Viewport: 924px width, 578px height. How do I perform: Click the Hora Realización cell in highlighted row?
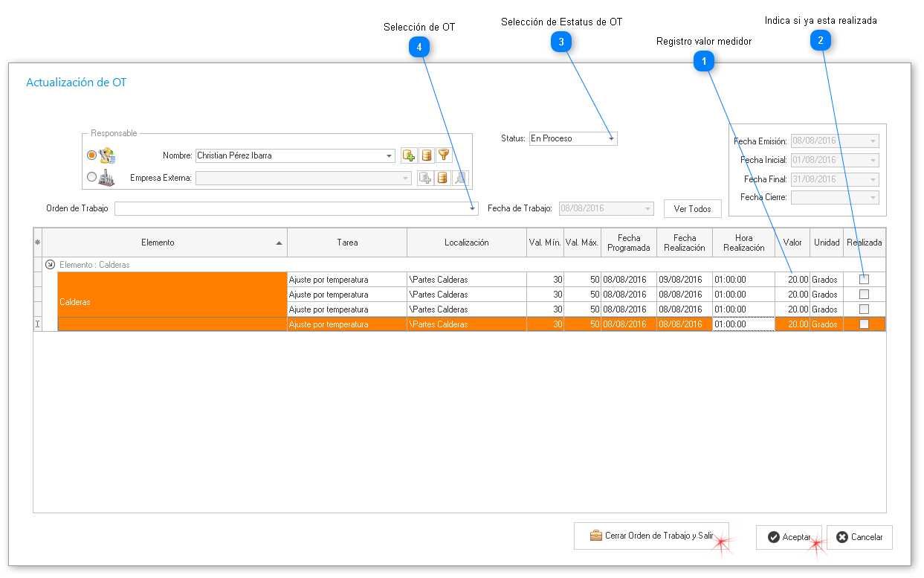coord(743,324)
